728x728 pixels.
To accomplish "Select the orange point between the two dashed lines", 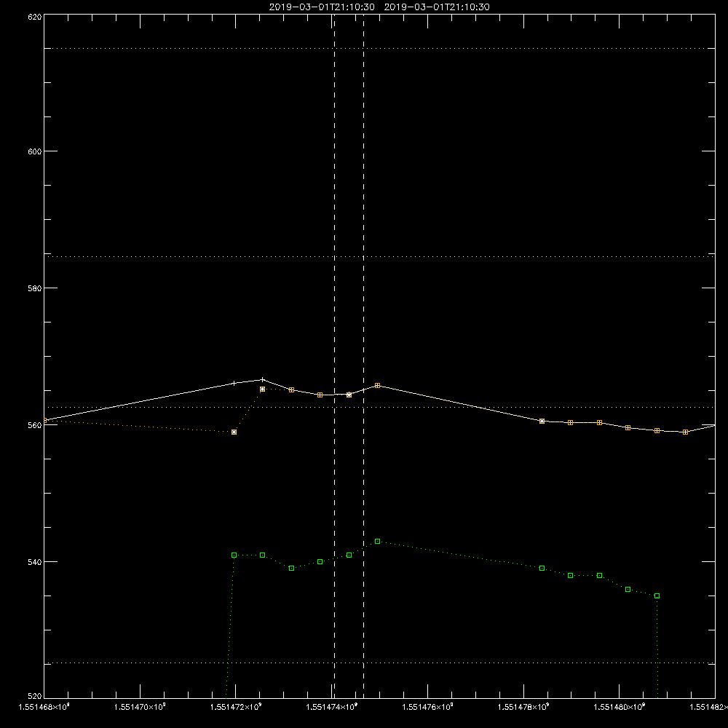I will [349, 395].
